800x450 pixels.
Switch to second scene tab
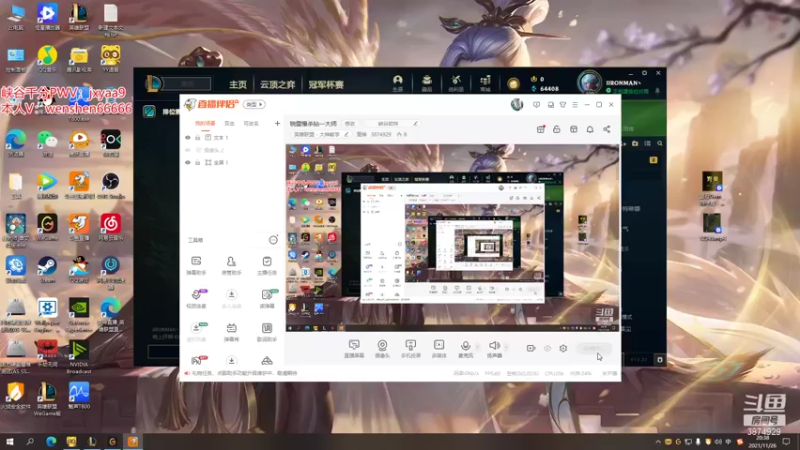coord(230,123)
